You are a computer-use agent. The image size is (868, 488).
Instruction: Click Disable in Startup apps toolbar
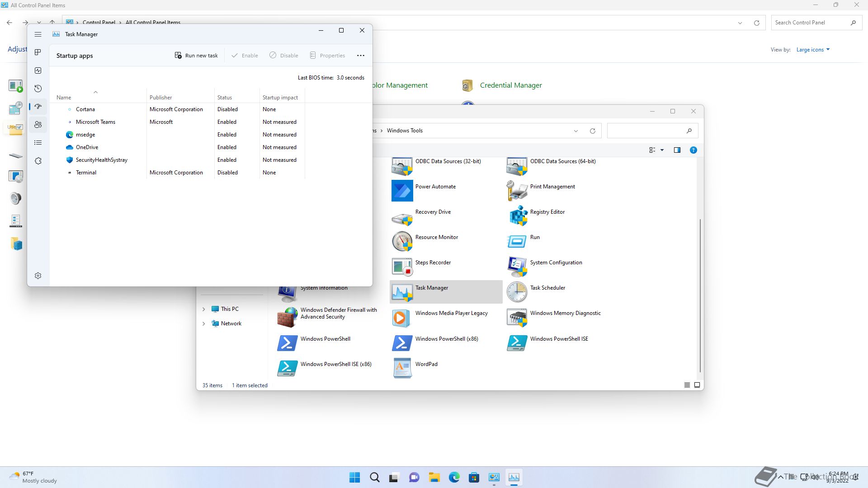tap(284, 56)
